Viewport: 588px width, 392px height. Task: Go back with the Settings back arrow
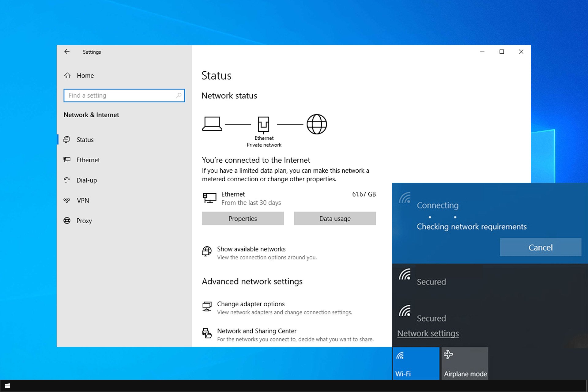click(x=67, y=52)
